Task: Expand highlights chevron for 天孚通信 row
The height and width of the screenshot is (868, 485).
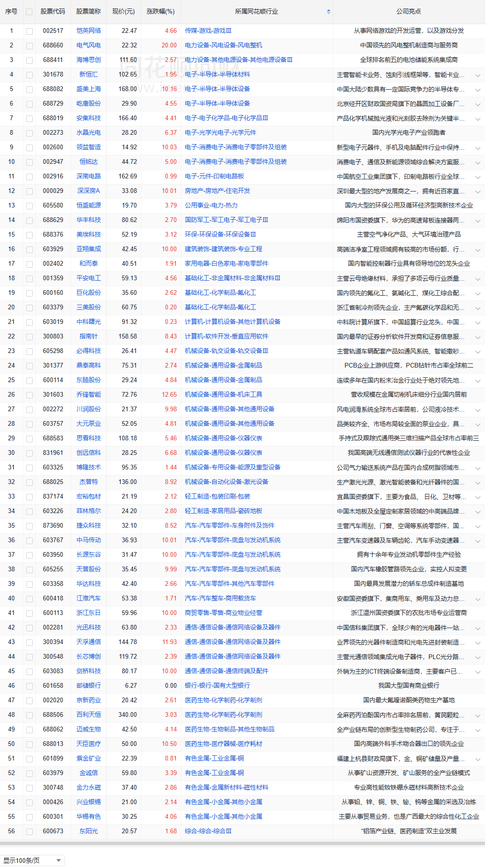Action: [477, 643]
